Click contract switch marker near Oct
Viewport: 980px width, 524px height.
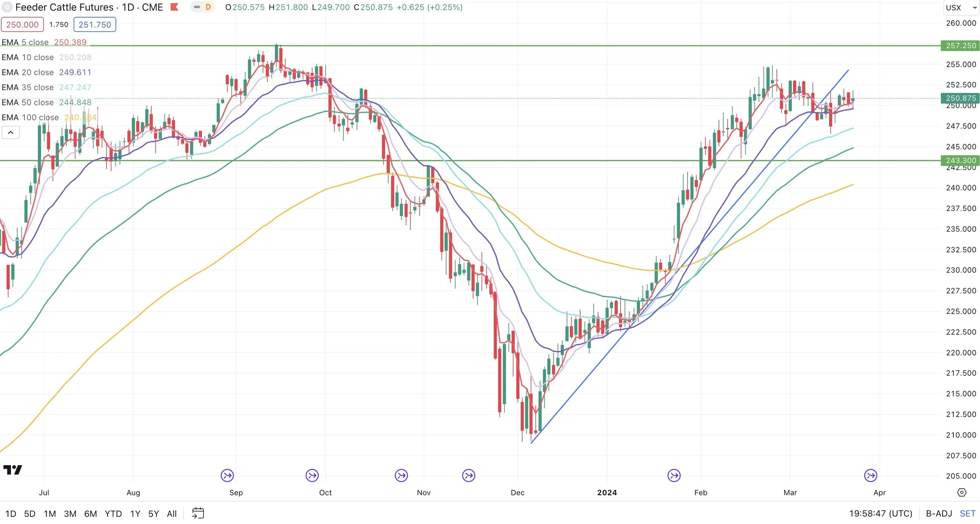coord(312,475)
